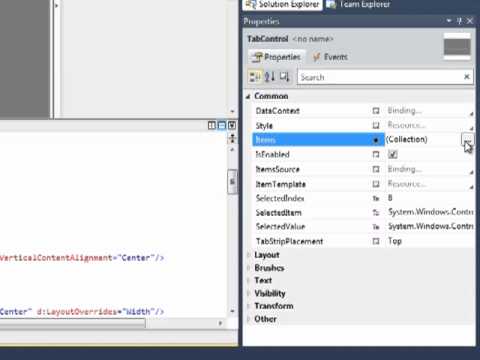Open the Items collection editor ellipsis button
480x360 pixels.
click(x=467, y=139)
